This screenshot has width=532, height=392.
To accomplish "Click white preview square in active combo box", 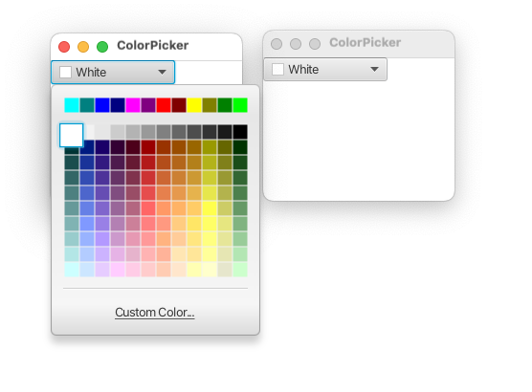I will (x=65, y=73).
